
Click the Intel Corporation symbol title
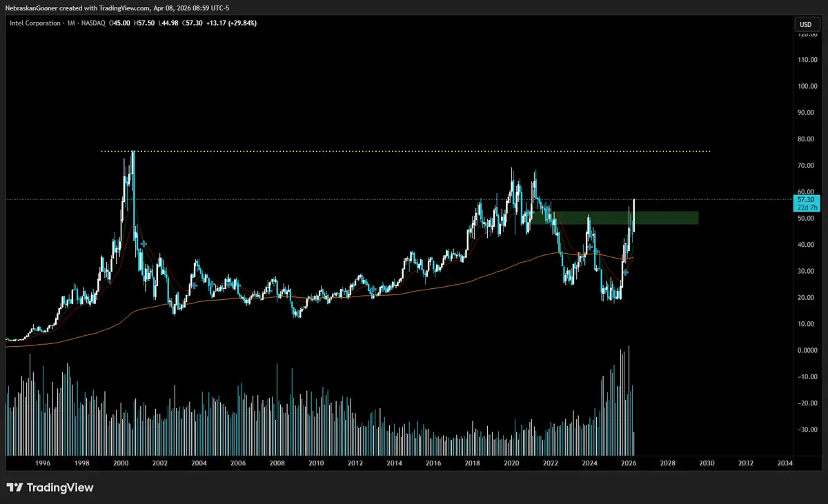34,23
